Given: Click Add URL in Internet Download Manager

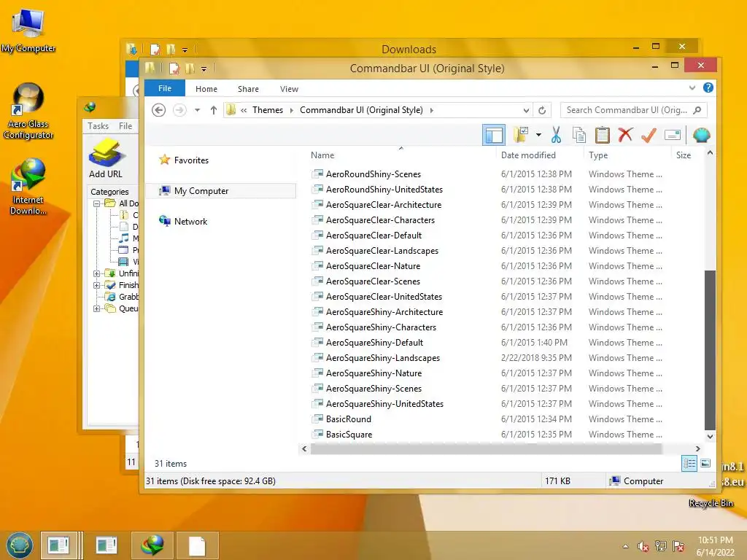Looking at the screenshot, I should coord(106,159).
